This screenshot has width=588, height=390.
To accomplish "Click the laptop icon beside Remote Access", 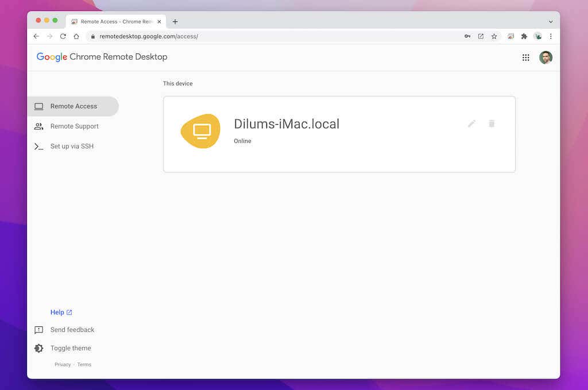I will point(38,106).
